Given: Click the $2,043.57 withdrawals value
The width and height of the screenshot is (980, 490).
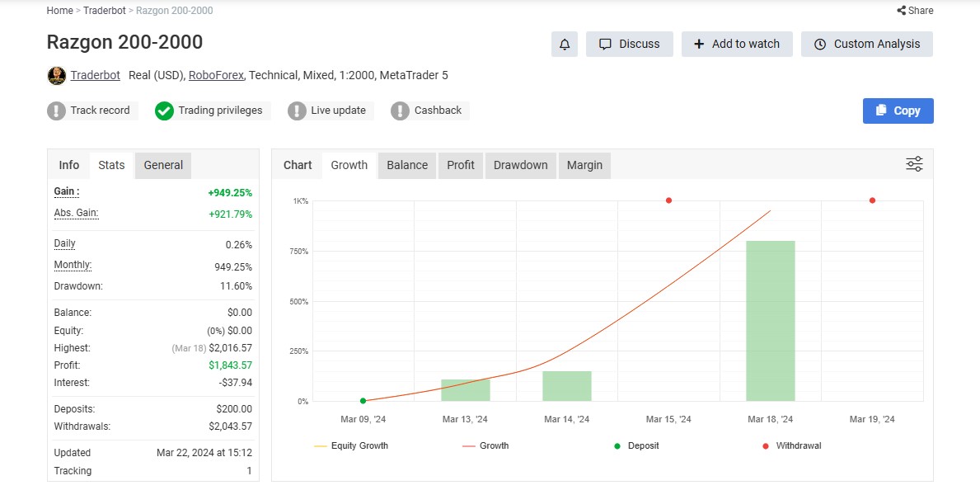Looking at the screenshot, I should (x=231, y=426).
